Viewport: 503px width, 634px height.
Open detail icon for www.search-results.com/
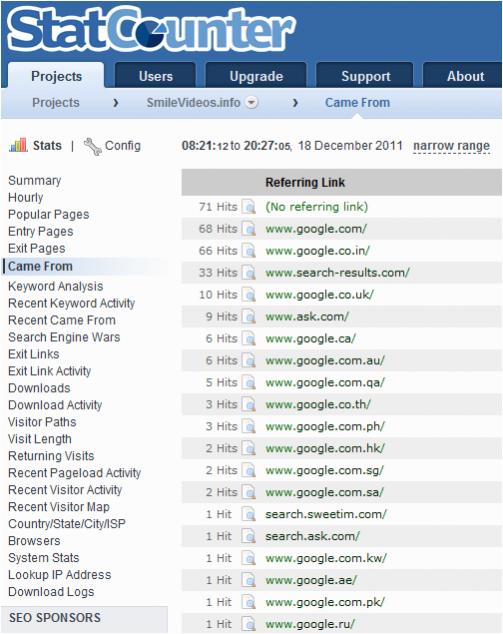pyautogui.click(x=249, y=273)
